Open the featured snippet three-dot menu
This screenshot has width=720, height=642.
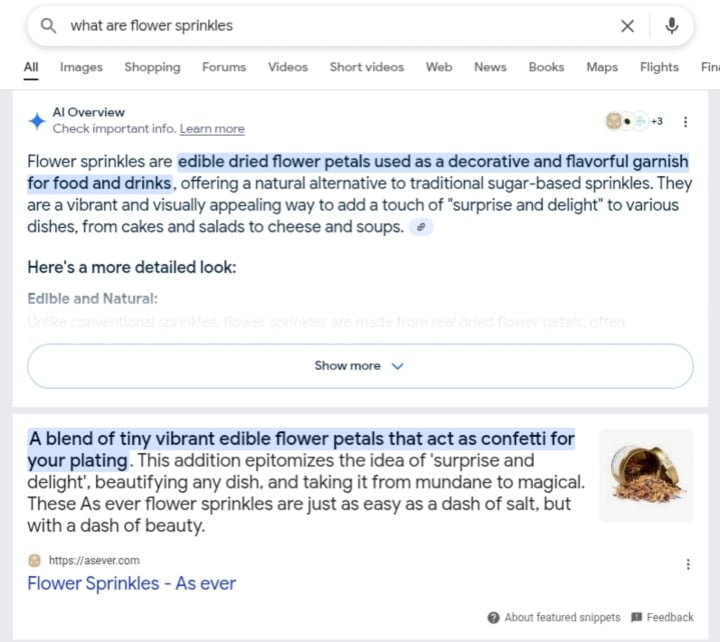point(688,564)
